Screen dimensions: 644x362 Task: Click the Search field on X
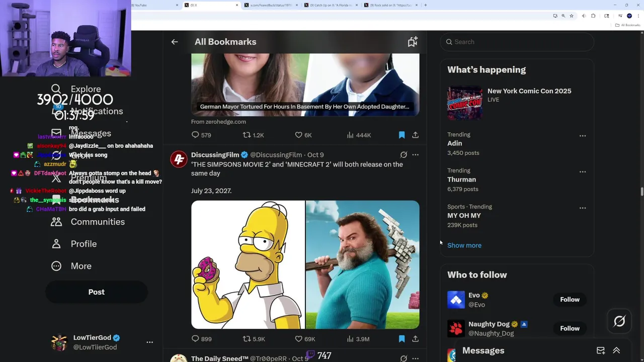[x=517, y=42]
